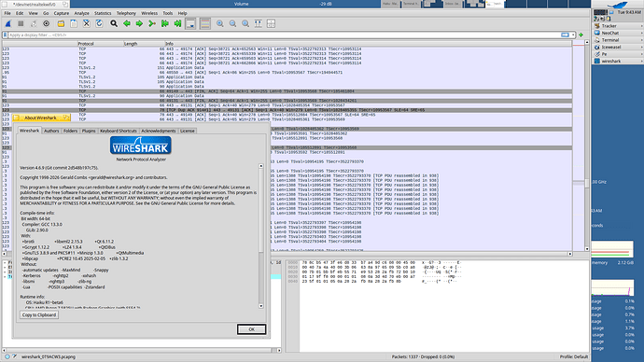
Task: Add a display filter button with the plus icon
Action: click(x=581, y=35)
